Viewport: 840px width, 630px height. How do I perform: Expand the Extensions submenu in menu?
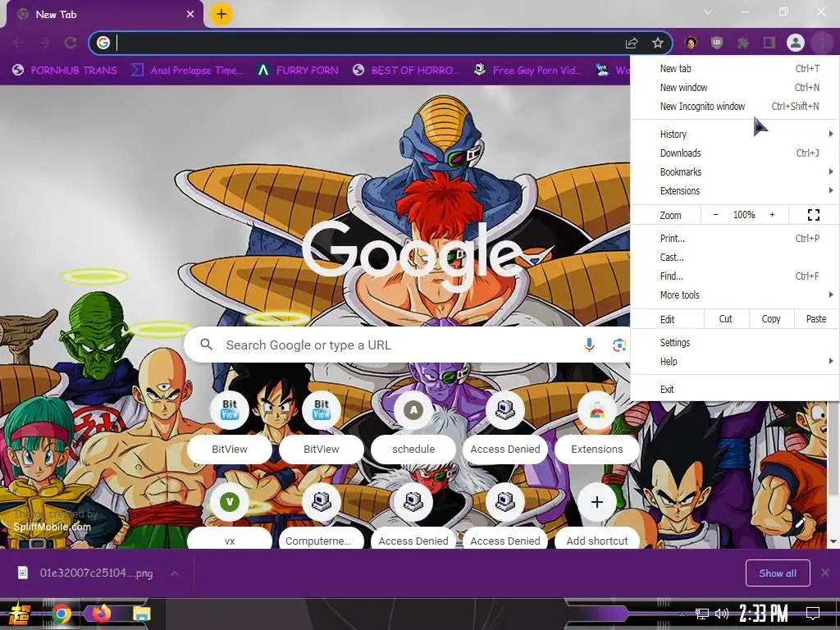pyautogui.click(x=735, y=190)
